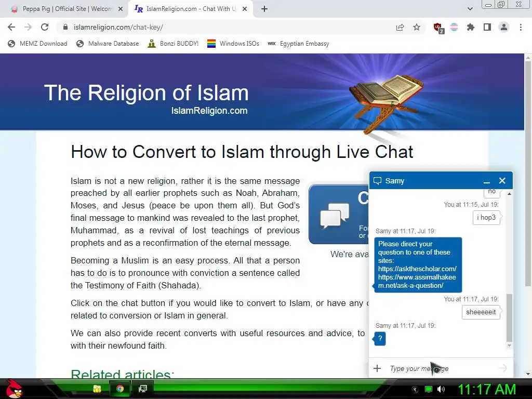Click the padlock site info icon
The height and width of the screenshot is (399, 532).
pos(65,27)
